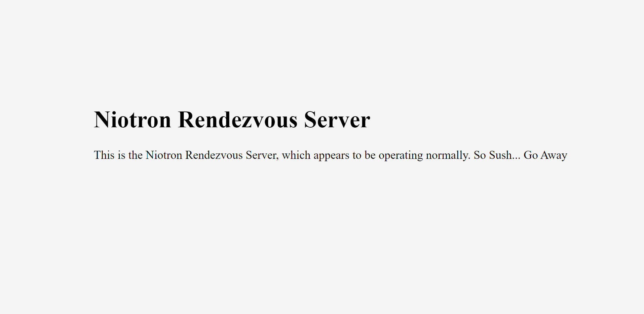Viewport: 644px width, 314px height.
Task: Click the word 'Niotron' in the paragraph
Action: pyautogui.click(x=164, y=155)
